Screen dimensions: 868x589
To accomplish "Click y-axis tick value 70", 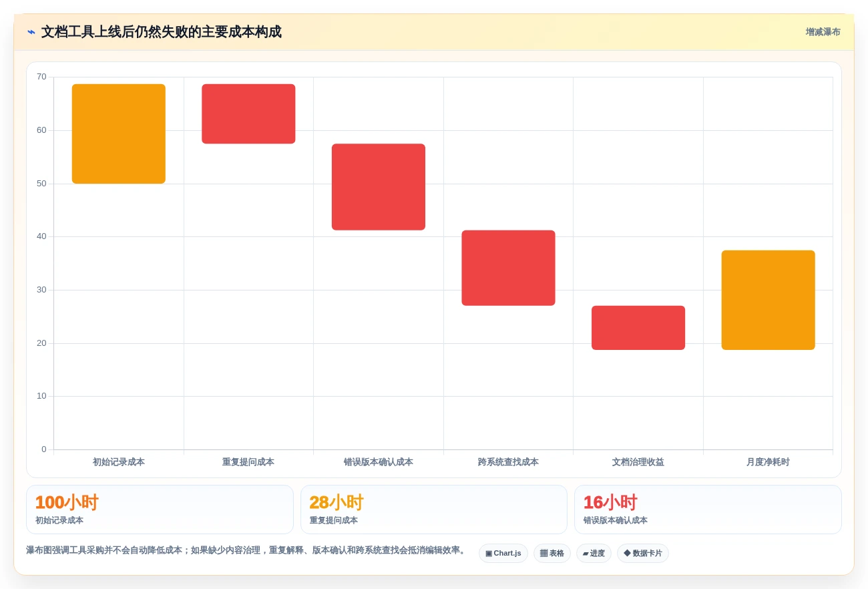I will [x=41, y=77].
